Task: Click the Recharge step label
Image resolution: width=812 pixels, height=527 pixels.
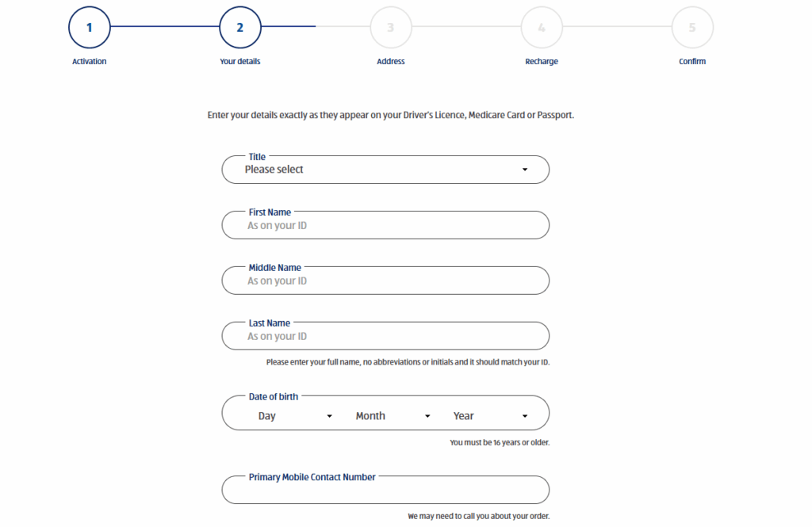Action: click(541, 61)
